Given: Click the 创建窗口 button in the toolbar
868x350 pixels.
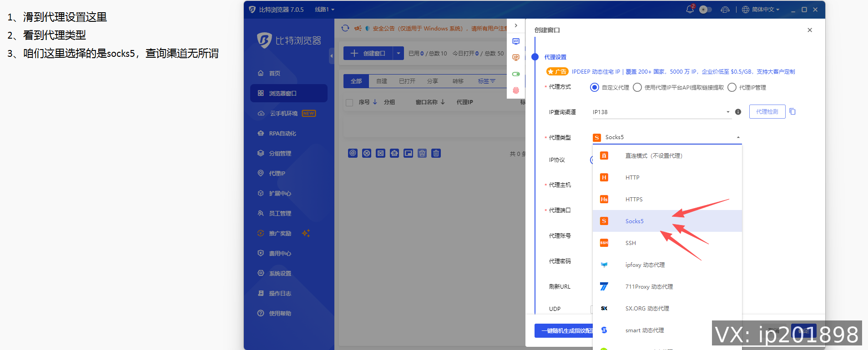Looking at the screenshot, I should [368, 53].
